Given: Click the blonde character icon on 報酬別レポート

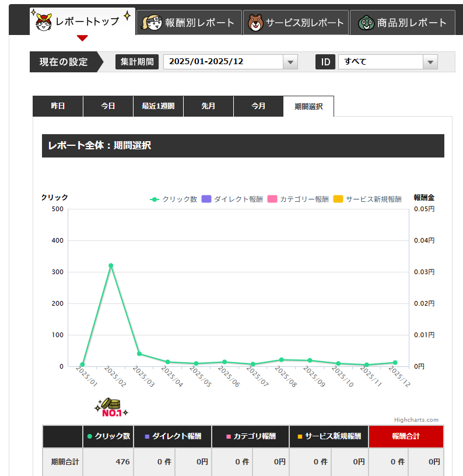Looking at the screenshot, I should [151, 23].
